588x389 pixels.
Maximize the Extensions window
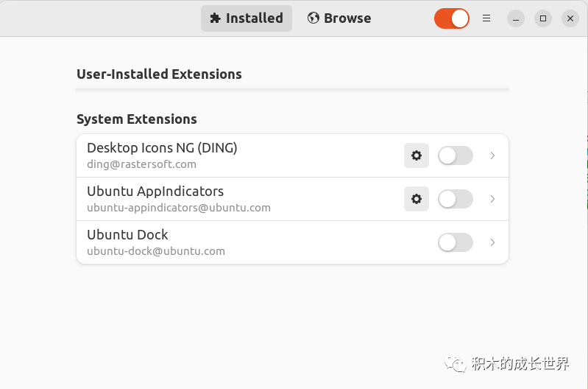point(543,18)
